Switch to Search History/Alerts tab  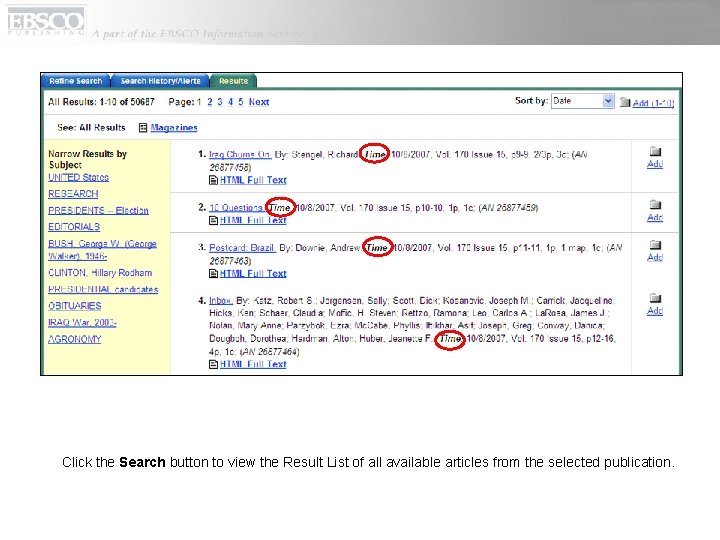point(160,81)
